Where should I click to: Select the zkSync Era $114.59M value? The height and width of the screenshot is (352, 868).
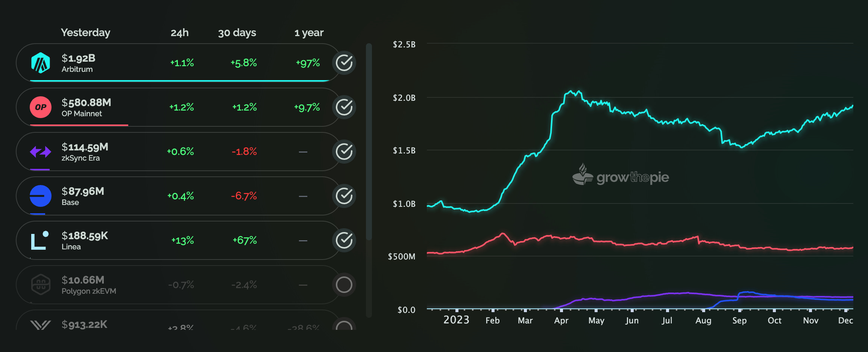click(x=85, y=147)
